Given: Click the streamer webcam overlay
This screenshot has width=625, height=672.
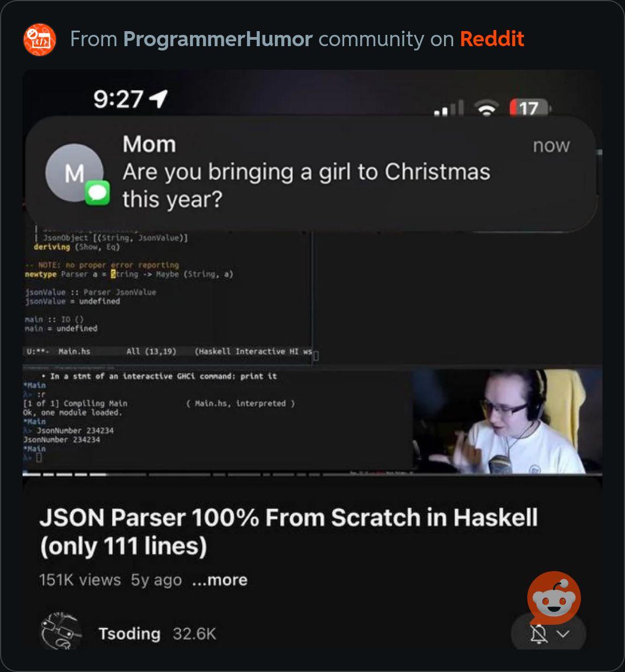Looking at the screenshot, I should coord(507,421).
